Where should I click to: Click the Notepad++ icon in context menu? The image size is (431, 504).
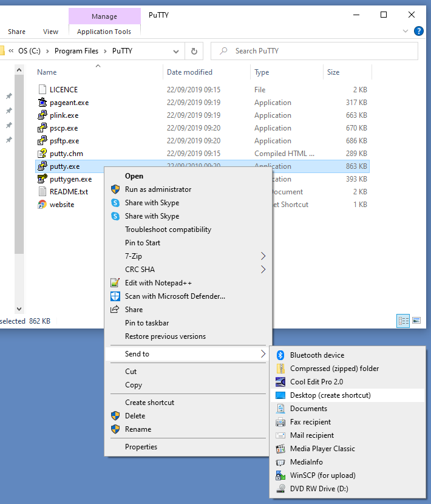pyautogui.click(x=115, y=283)
